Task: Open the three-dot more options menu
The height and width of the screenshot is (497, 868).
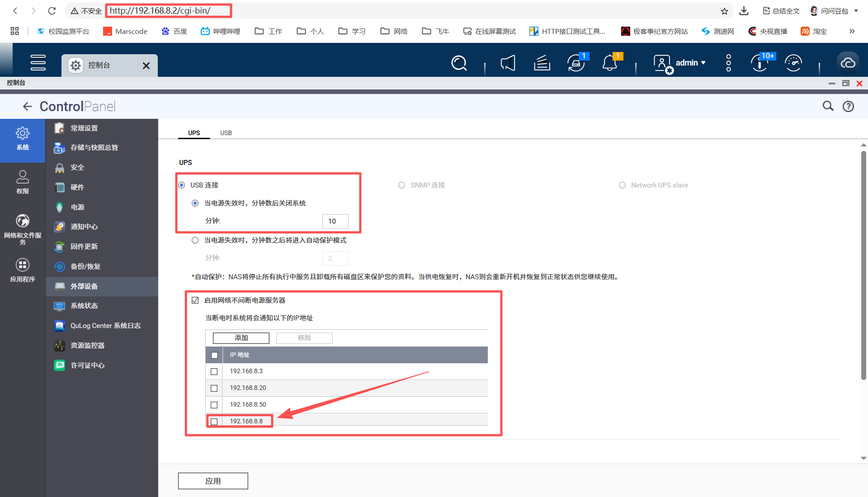Action: click(x=728, y=63)
